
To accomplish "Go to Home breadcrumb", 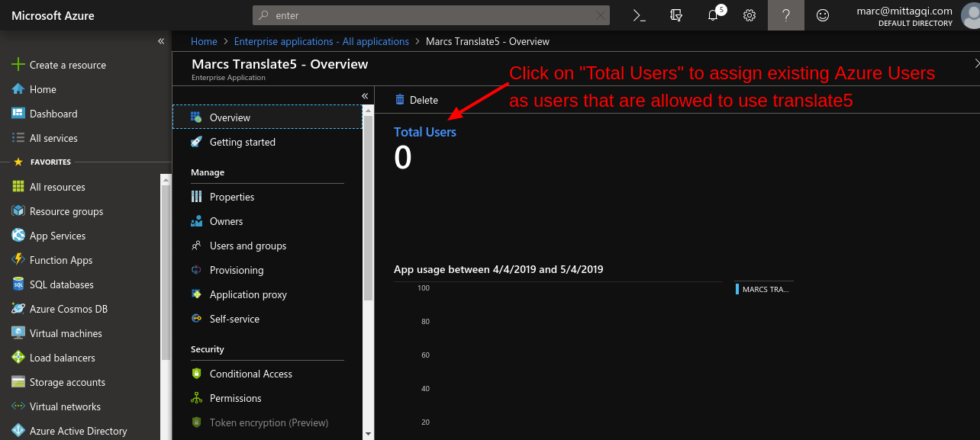I will (x=204, y=41).
